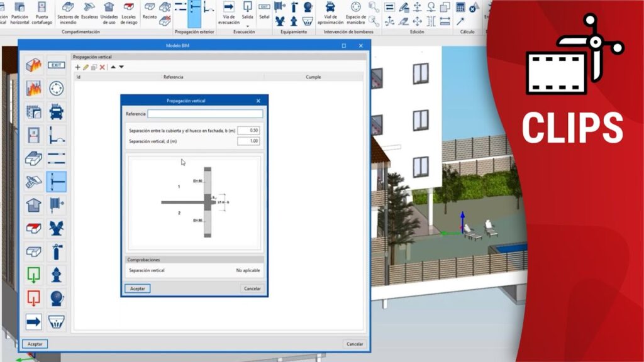Delete selected entry using the red X icon
The height and width of the screenshot is (362, 644).
(103, 67)
